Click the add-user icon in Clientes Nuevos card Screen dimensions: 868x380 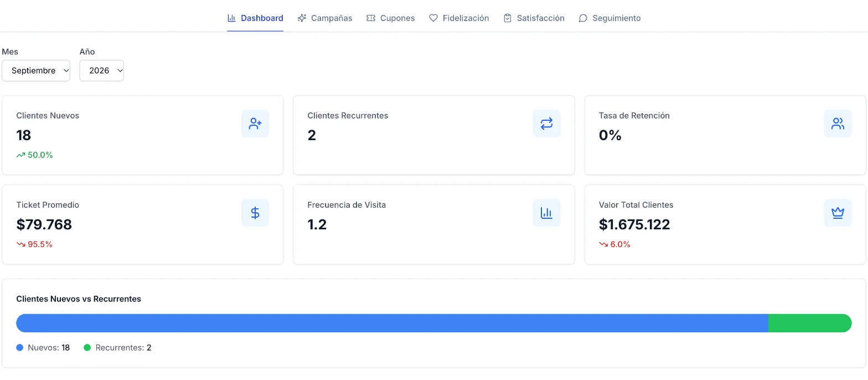pyautogui.click(x=255, y=124)
